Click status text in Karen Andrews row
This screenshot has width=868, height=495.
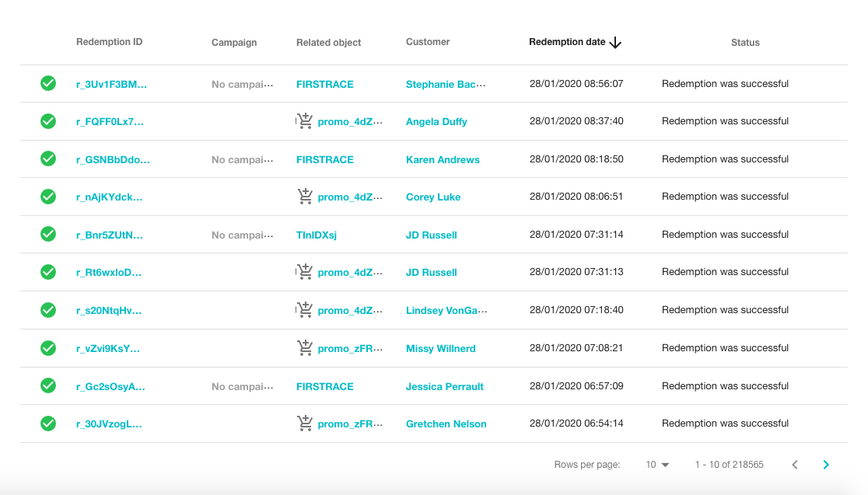coord(725,159)
